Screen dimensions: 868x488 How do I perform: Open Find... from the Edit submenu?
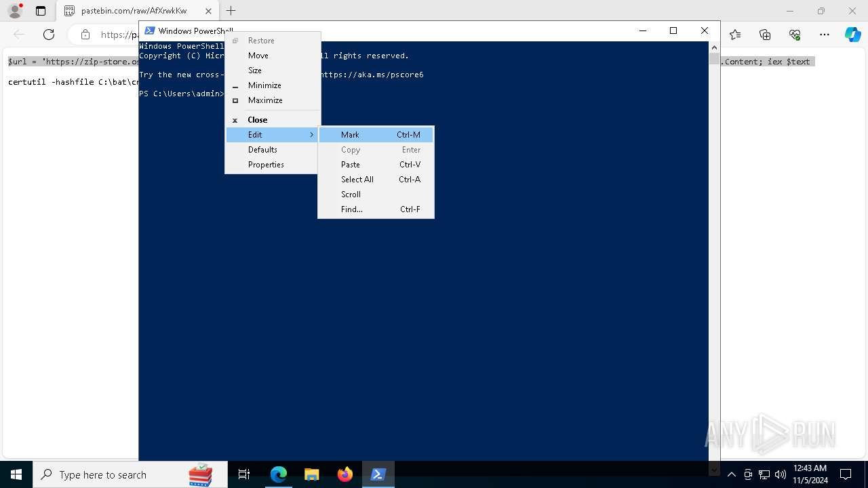(x=376, y=209)
